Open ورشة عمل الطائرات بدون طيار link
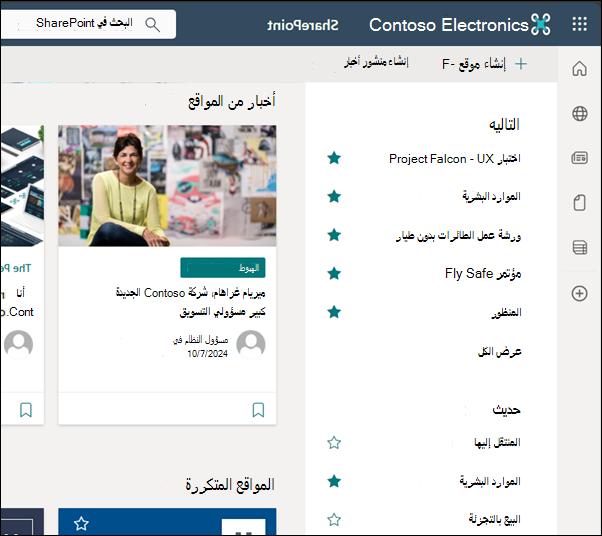 [458, 235]
